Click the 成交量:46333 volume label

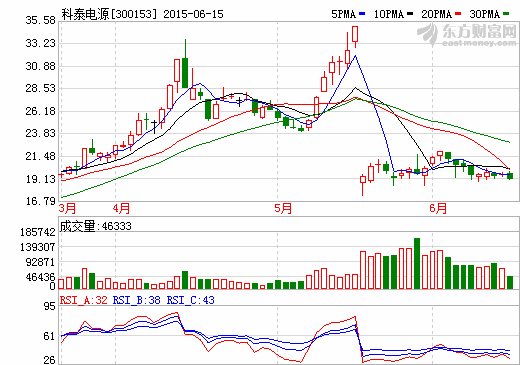(96, 226)
